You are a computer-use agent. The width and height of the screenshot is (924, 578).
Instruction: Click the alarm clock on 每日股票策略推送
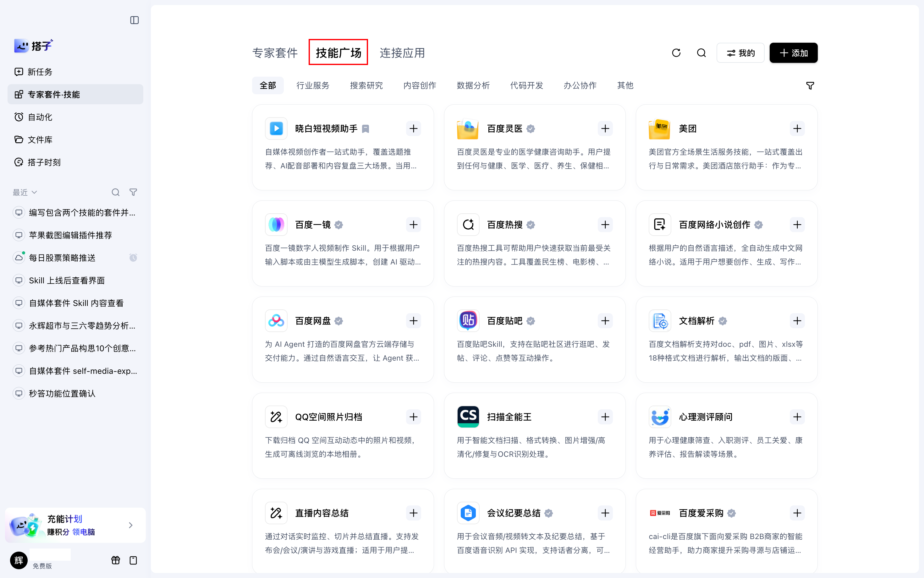[x=133, y=258]
